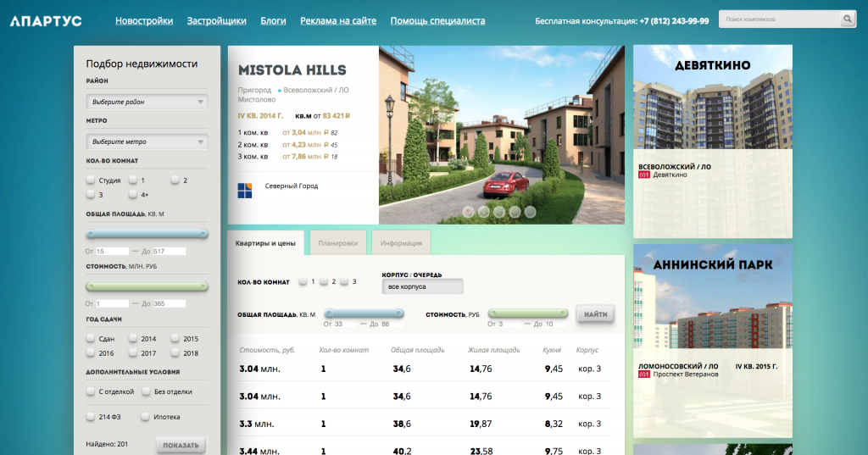Image resolution: width=868 pixels, height=455 pixels.
Task: Click the НАЙТИ button
Action: point(596,314)
